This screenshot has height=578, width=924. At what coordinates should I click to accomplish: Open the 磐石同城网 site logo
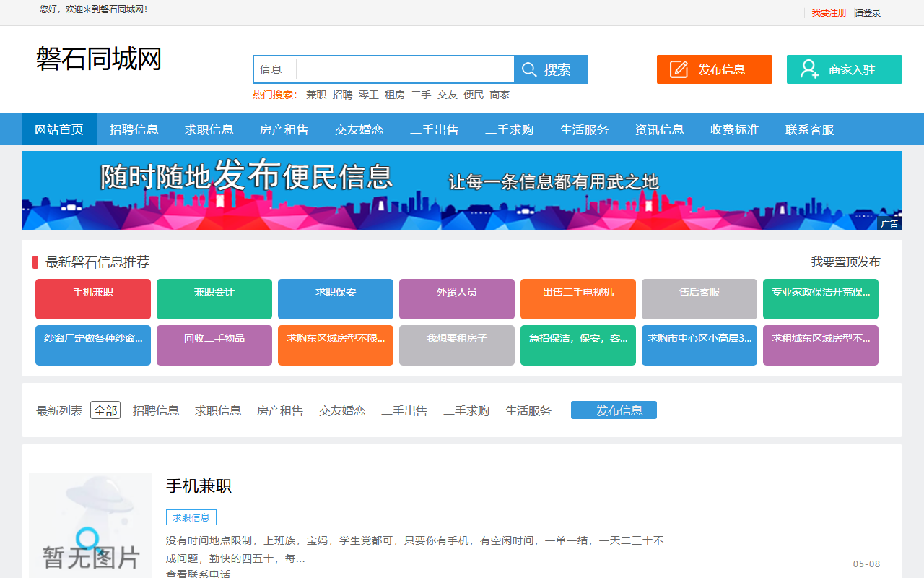[99, 59]
